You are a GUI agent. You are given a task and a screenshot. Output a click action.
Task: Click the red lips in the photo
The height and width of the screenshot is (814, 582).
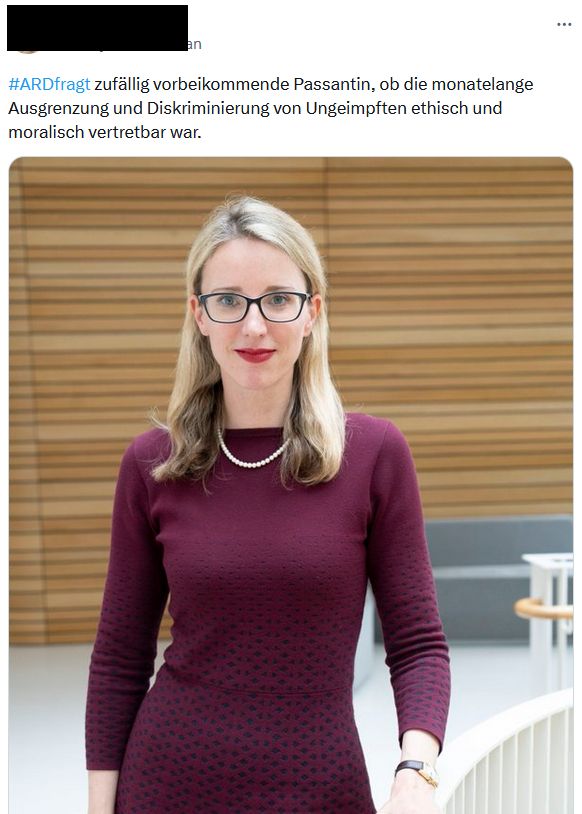254,355
